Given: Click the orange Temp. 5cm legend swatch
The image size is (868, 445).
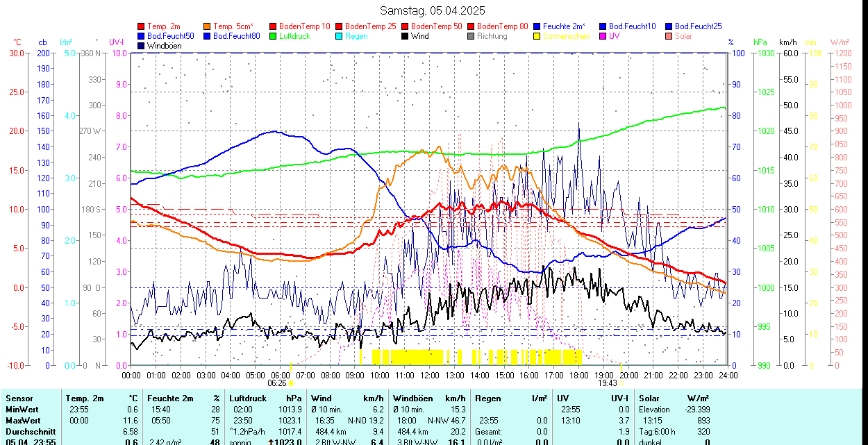Looking at the screenshot, I should 208,26.
